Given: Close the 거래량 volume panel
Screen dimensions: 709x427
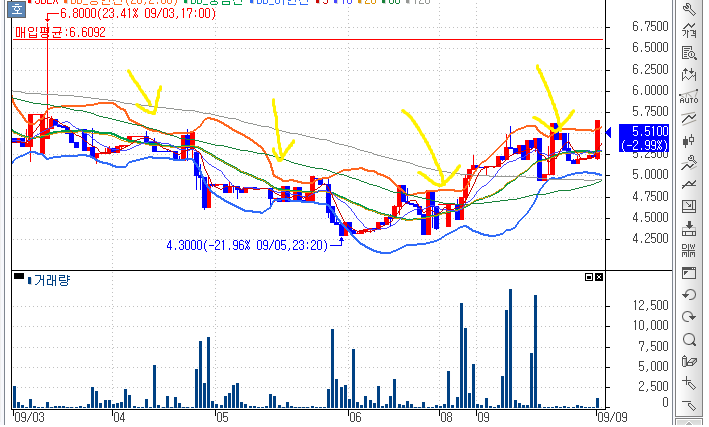Looking at the screenshot, I should coord(599,277).
